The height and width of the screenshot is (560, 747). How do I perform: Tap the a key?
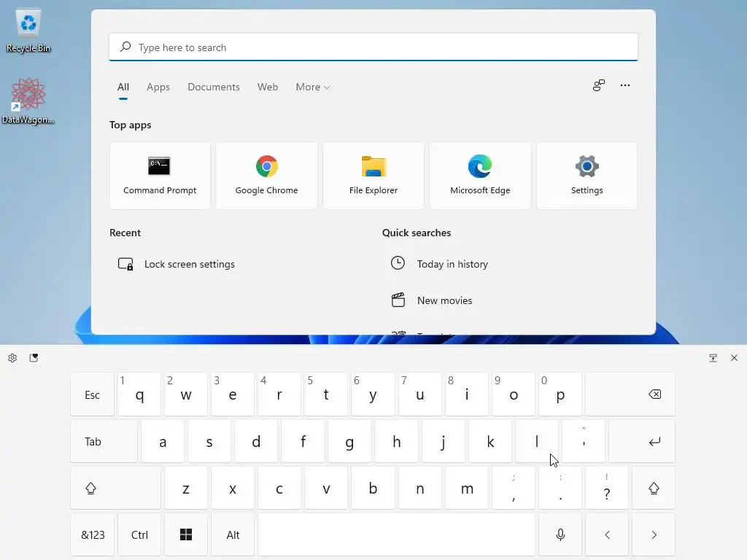[163, 441]
